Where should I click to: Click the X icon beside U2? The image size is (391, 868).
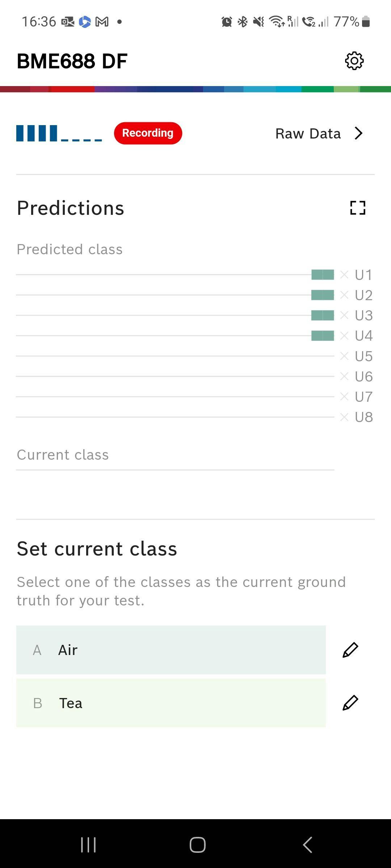(344, 295)
